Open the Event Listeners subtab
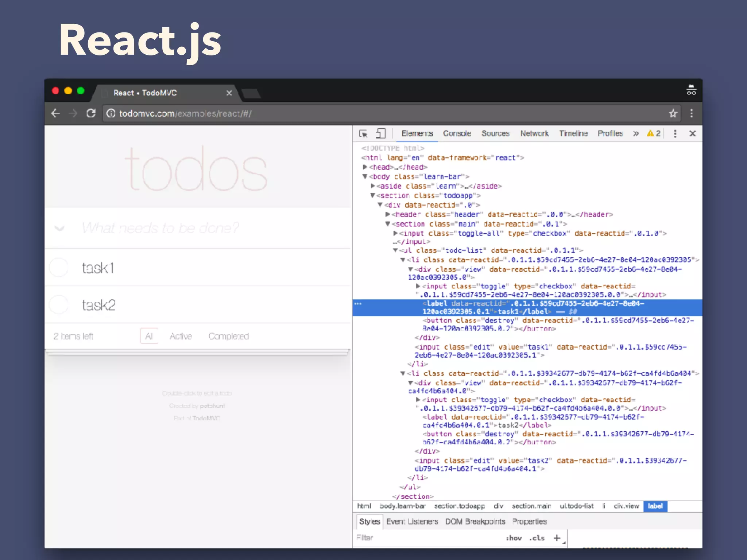The width and height of the screenshot is (747, 560). coord(412,522)
